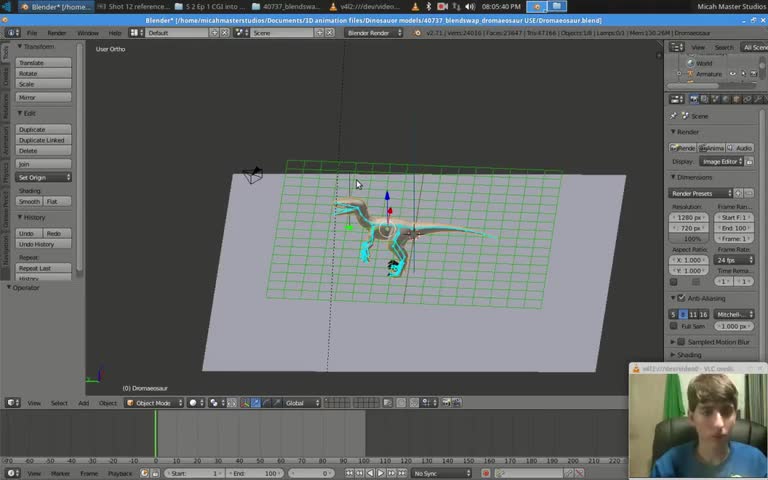Open the 24 fps frame rate dropdown

coord(734,260)
